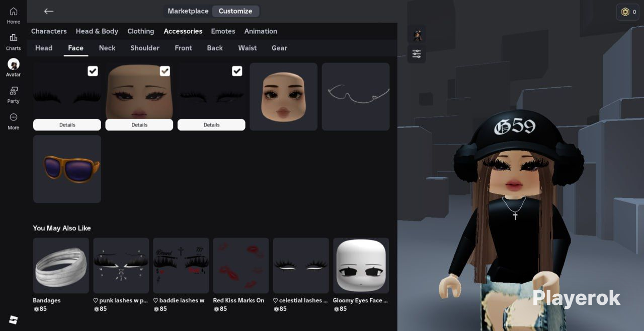
Task: Open the More options in sidebar
Action: 14,121
